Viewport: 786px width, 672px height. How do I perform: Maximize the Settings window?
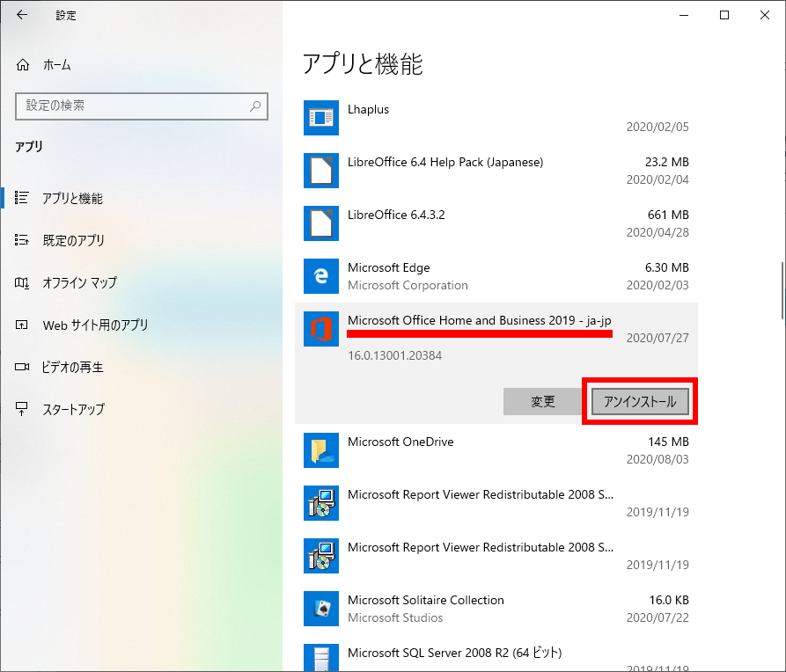(x=724, y=15)
